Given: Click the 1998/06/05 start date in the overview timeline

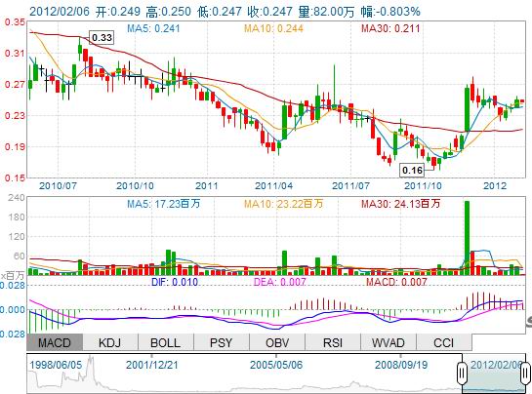Looking at the screenshot, I should pyautogui.click(x=56, y=365).
